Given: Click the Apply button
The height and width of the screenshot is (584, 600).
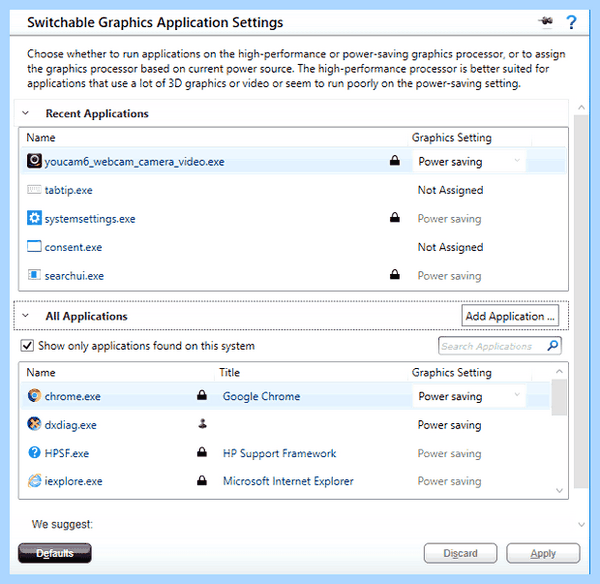Looking at the screenshot, I should click(x=543, y=553).
